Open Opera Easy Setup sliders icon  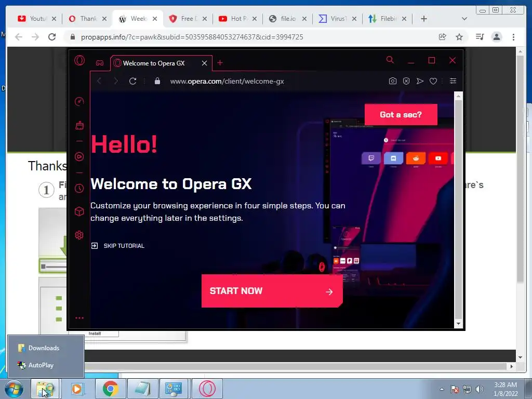[x=453, y=81]
